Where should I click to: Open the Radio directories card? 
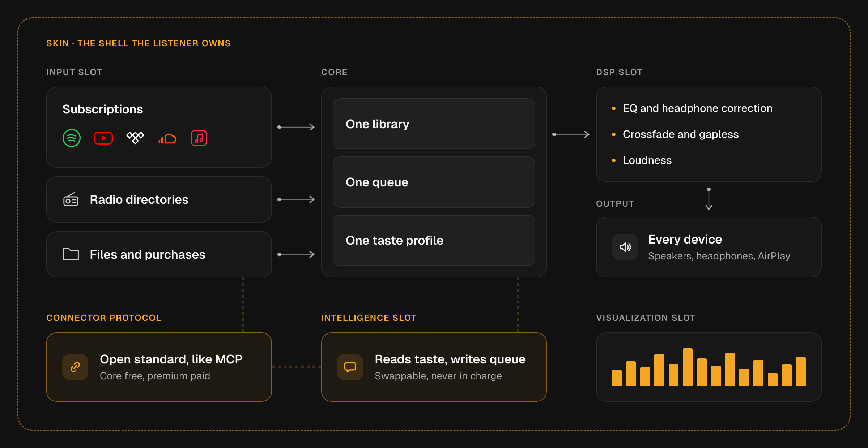coord(159,199)
